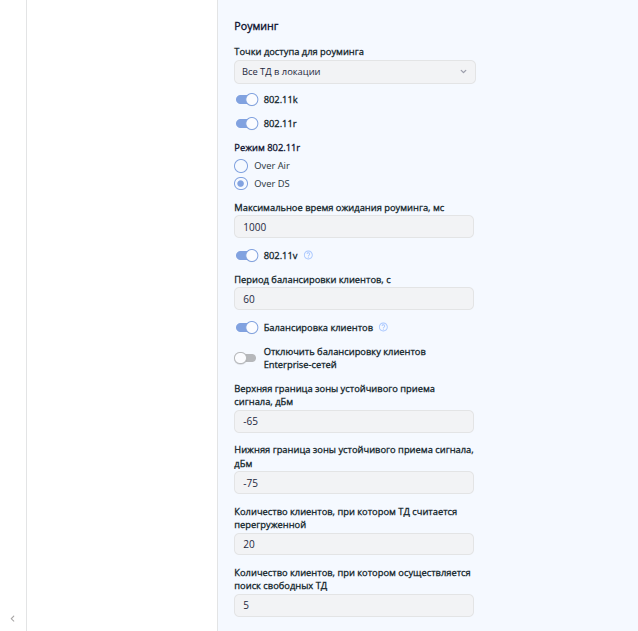Click the Период балансировки клиентов input
Screen dimensions: 638x631
click(354, 299)
